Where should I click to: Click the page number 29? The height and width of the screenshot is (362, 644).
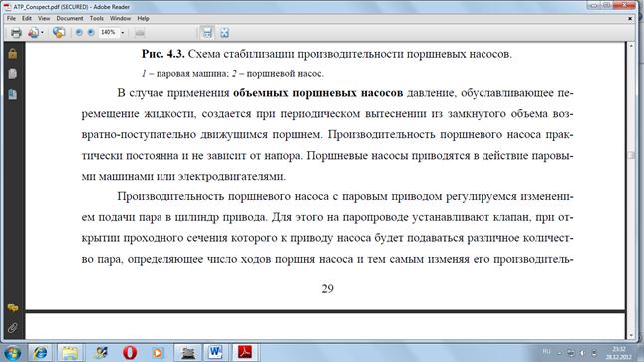point(327,289)
